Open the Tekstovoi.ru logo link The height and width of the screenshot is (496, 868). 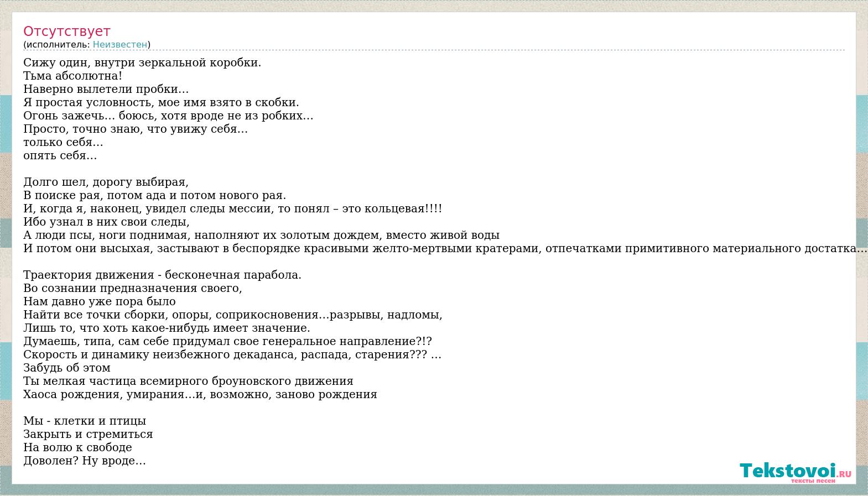point(796,472)
